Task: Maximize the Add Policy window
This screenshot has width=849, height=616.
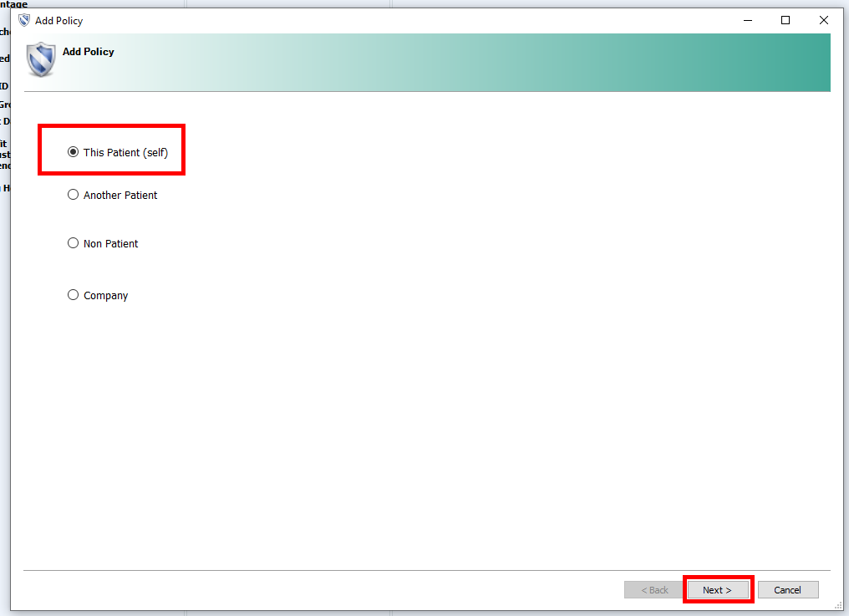Action: [x=785, y=21]
